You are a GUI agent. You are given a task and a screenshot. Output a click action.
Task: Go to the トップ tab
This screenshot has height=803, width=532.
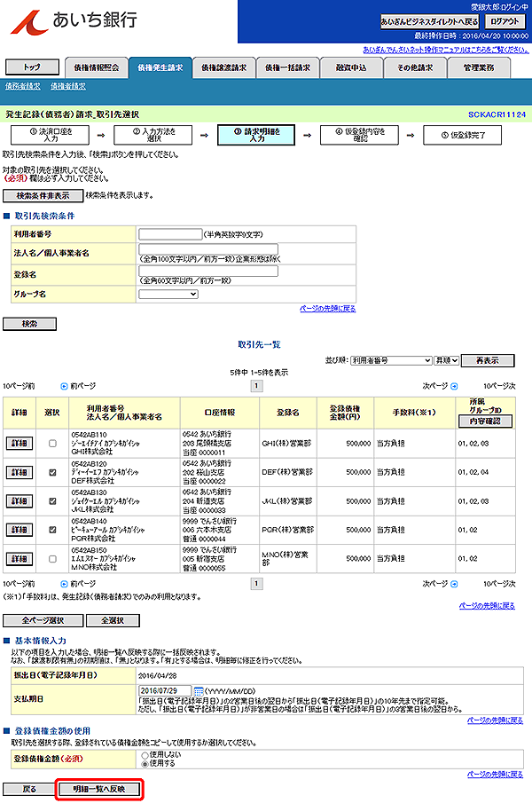click(x=32, y=67)
